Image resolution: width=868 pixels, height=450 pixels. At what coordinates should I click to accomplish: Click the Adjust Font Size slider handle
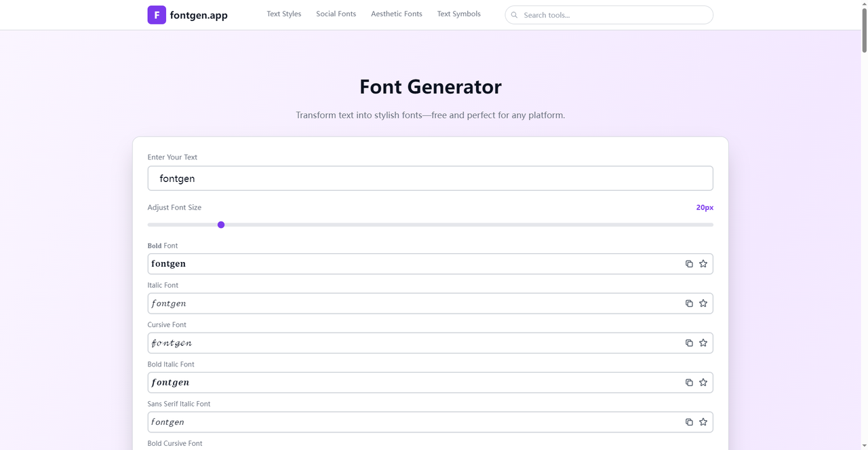(221, 225)
